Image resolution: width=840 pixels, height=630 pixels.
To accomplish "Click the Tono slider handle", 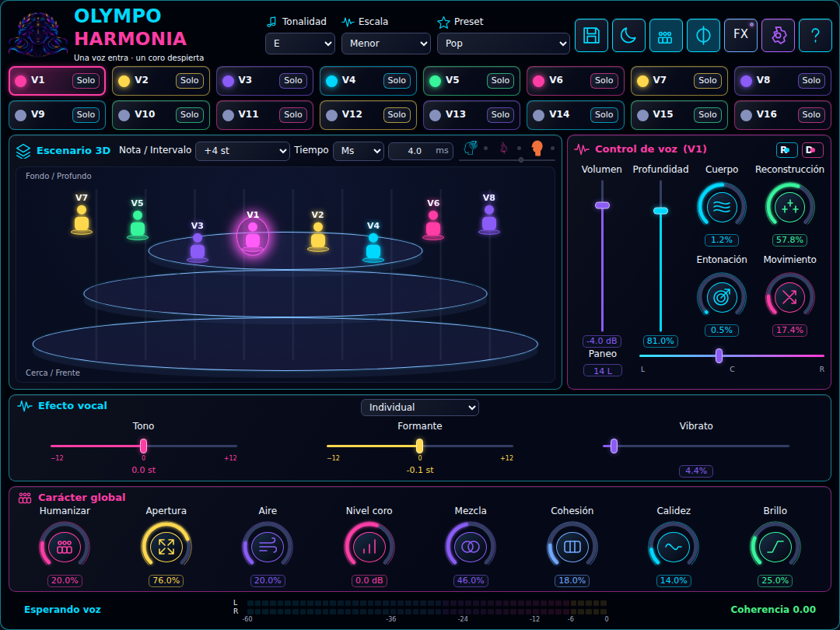I will pyautogui.click(x=144, y=446).
